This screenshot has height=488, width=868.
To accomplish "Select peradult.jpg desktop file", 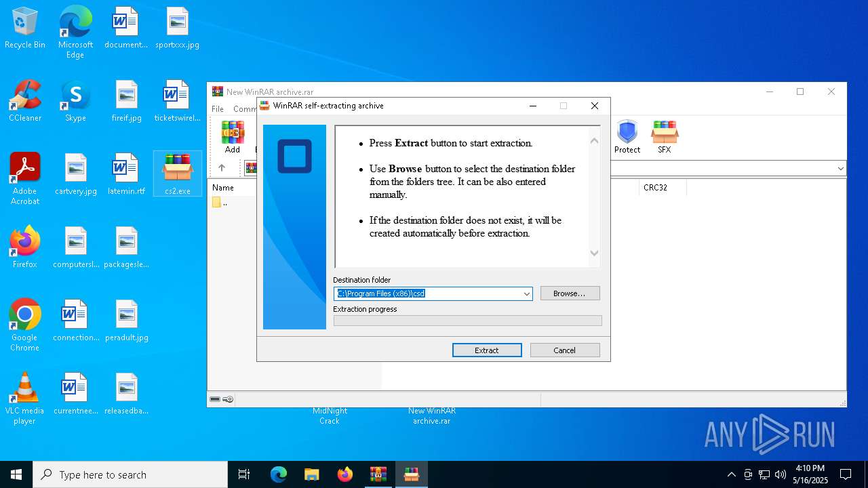I will [126, 321].
